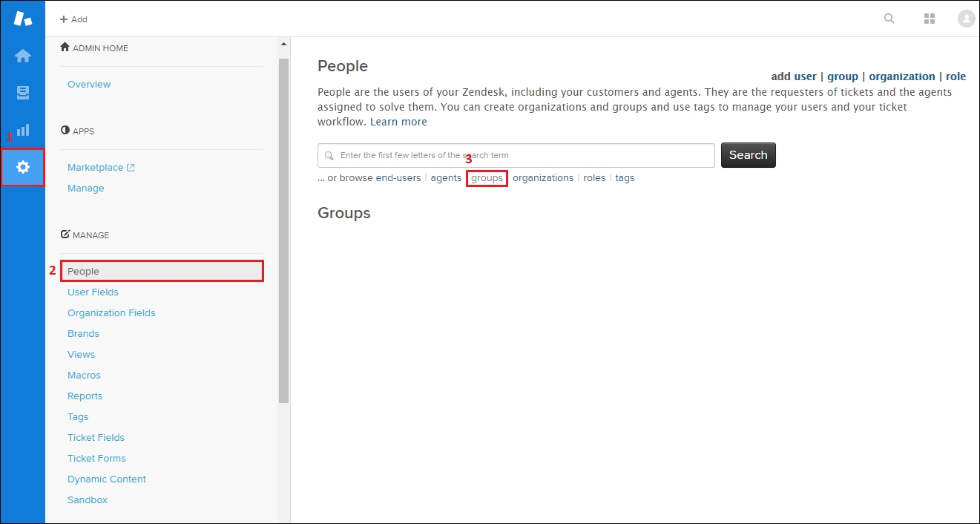This screenshot has height=524, width=980.
Task: Select Overview under Admin Home
Action: click(88, 84)
